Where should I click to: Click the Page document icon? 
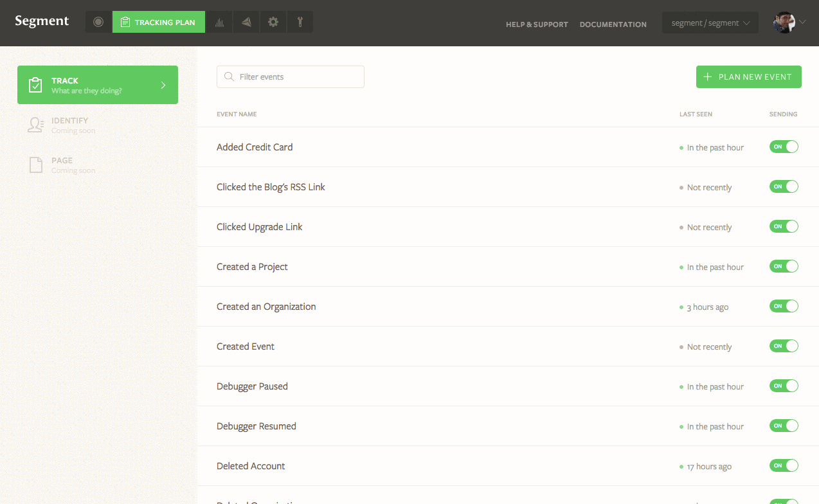tap(35, 165)
